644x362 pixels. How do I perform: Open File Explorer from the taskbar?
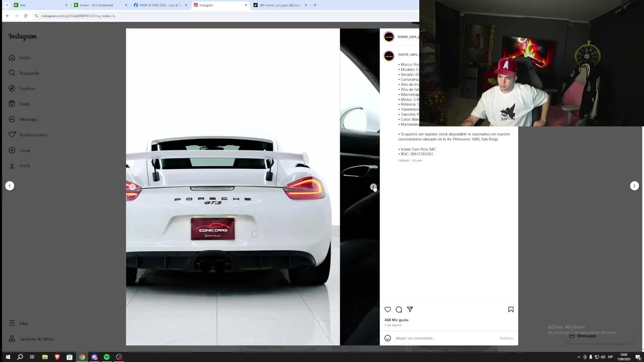(x=45, y=357)
